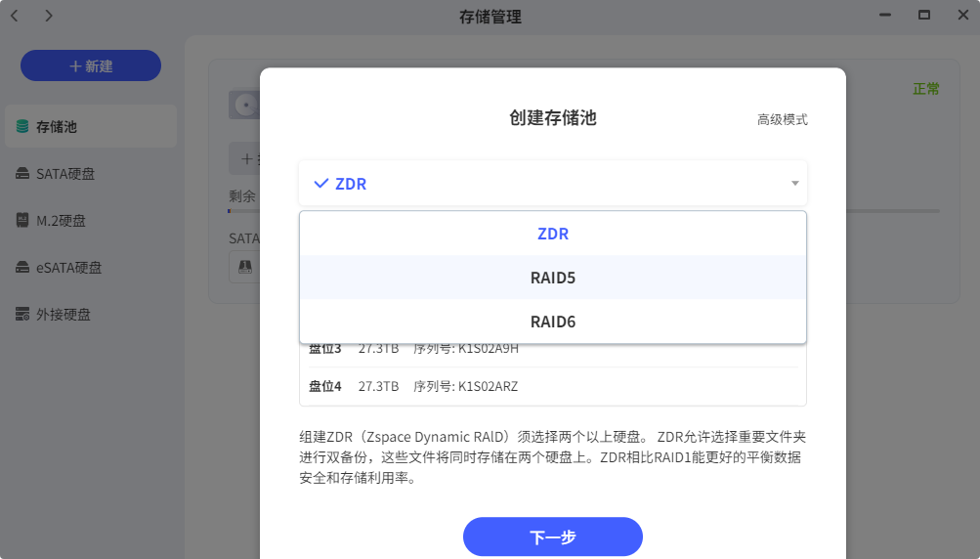Open the SATA硬盘 sidebar section
Screen dimensions: 980x559
[65, 174]
